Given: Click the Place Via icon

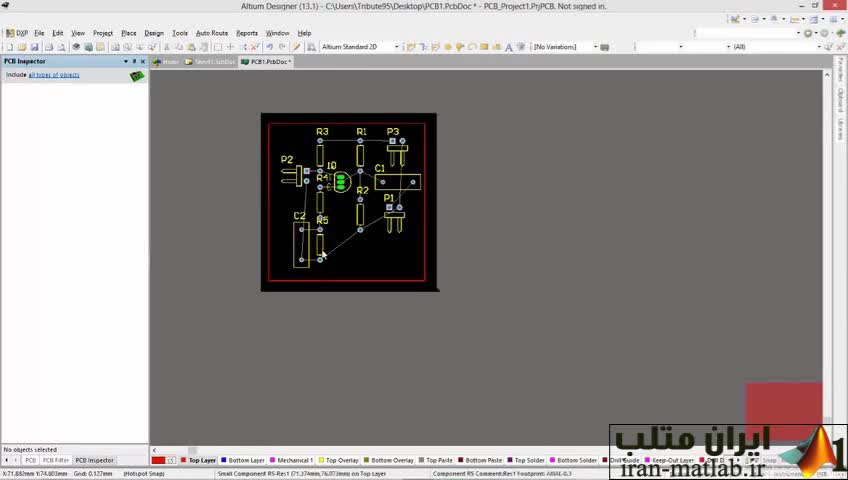Looking at the screenshot, I should (460, 47).
